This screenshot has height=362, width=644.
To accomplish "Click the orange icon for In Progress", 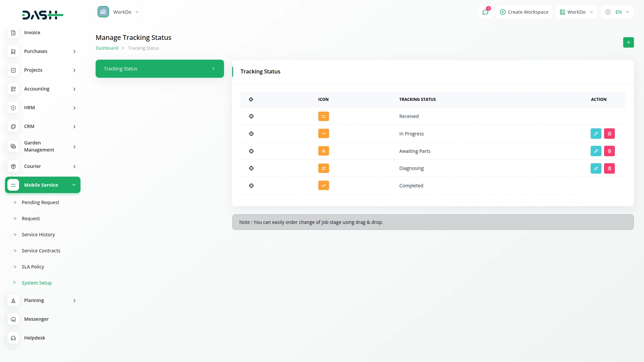I will [323, 133].
